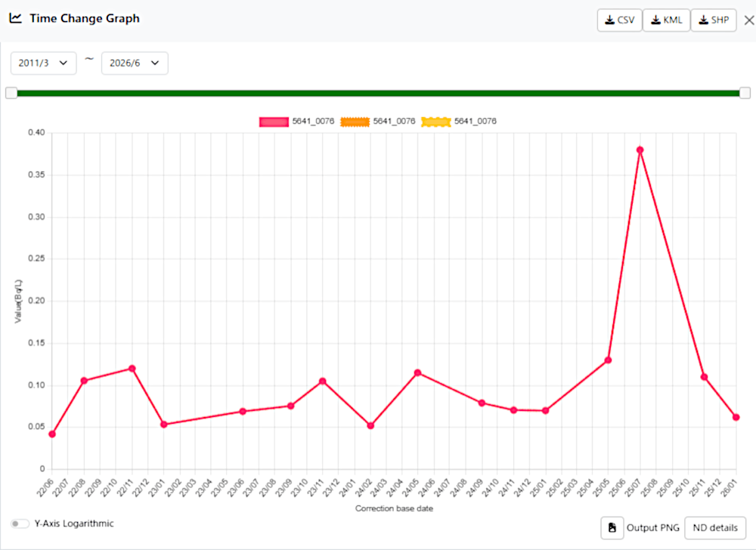This screenshot has height=550, width=756.
Task: Select the last data point at 26/01
Action: coord(736,417)
